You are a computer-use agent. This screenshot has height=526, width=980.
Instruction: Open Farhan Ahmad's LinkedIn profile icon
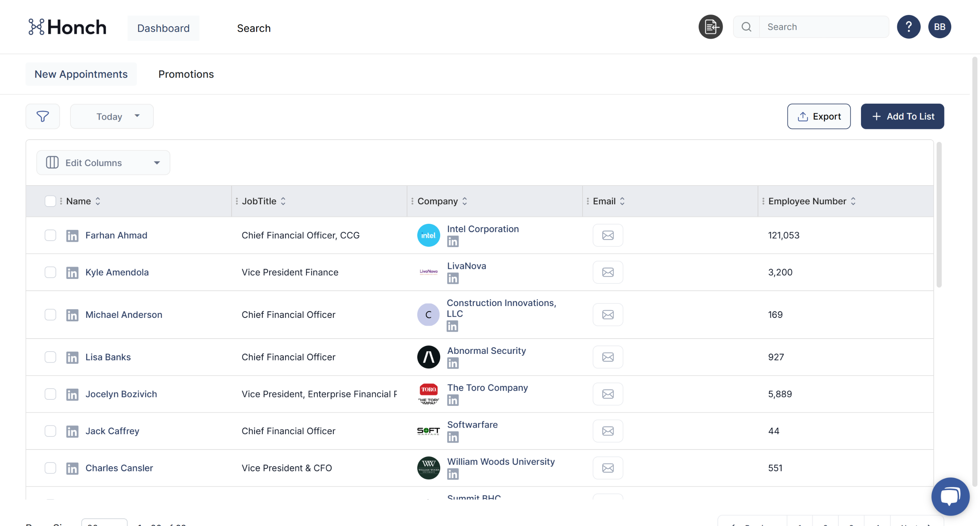(x=72, y=236)
